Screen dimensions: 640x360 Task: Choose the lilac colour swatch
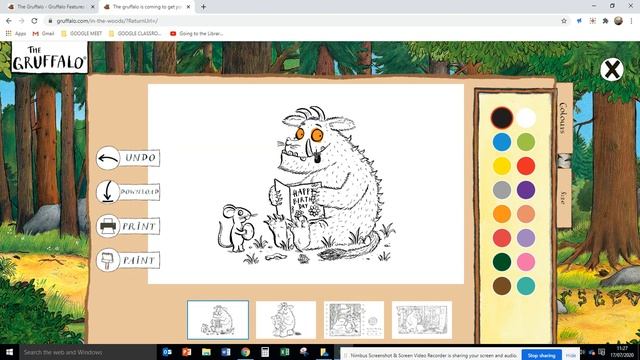(526, 238)
